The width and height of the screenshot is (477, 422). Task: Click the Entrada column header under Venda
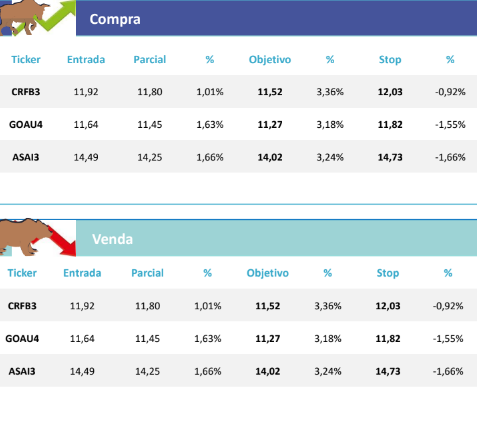pos(82,273)
